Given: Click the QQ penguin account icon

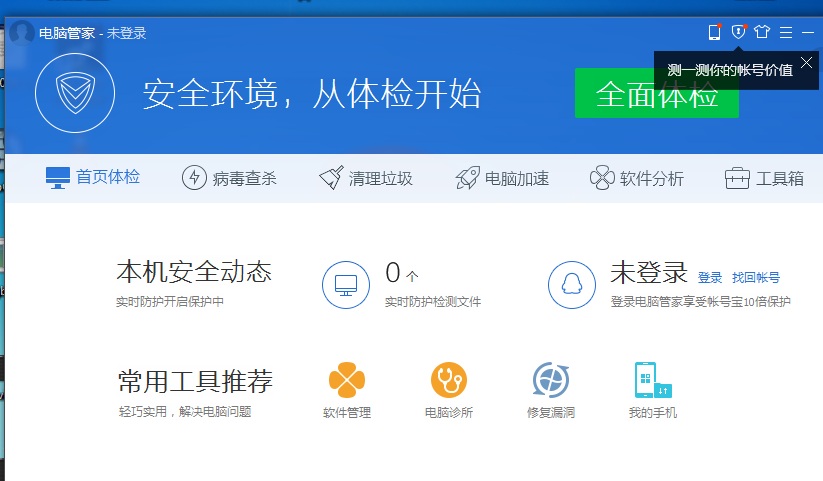Looking at the screenshot, I should 572,285.
